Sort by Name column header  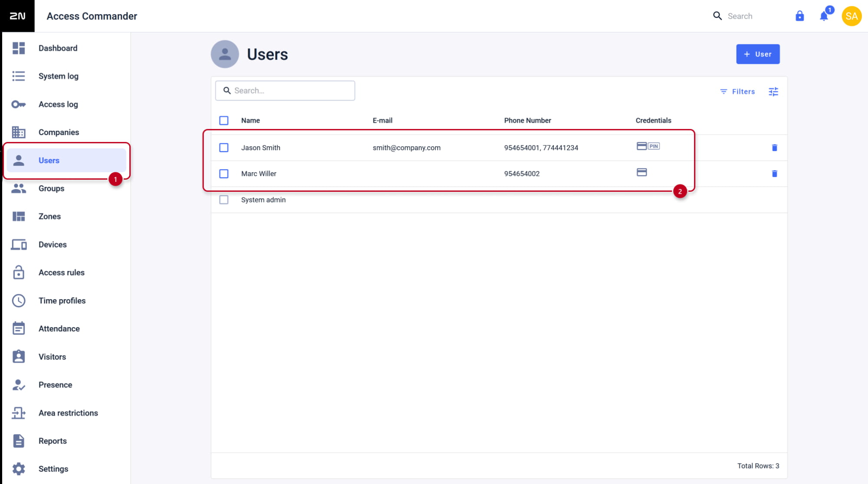click(x=250, y=120)
